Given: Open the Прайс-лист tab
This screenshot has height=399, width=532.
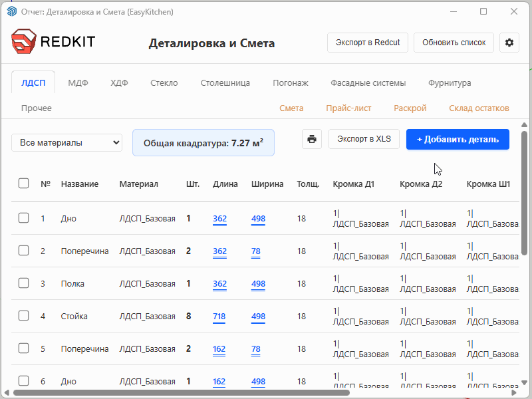Looking at the screenshot, I should pos(348,108).
